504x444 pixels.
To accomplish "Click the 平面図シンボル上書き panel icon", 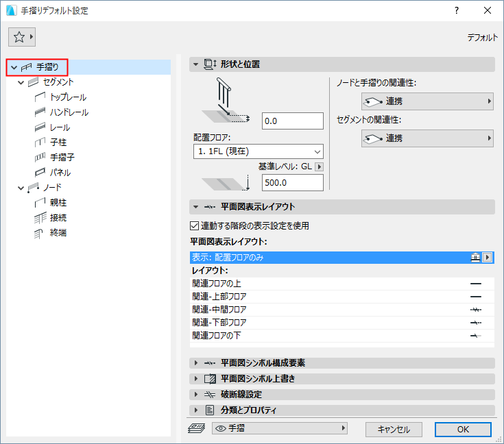I will [210, 379].
